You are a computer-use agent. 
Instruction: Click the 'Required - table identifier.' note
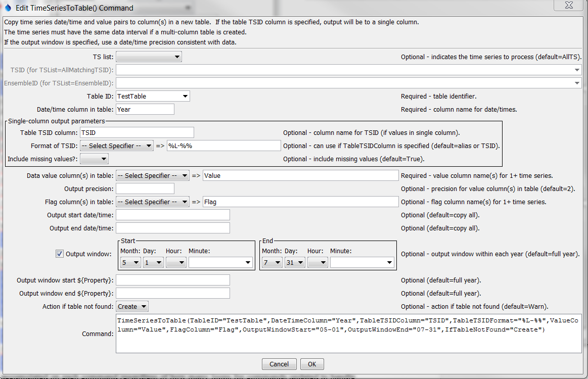[x=438, y=97]
